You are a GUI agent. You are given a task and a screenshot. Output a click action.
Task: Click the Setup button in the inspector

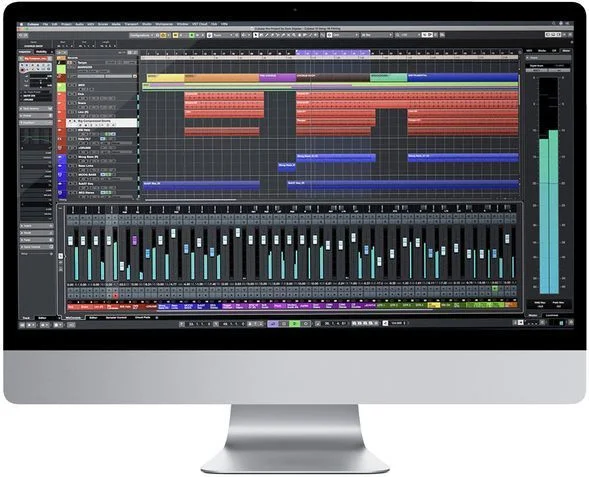point(24,254)
